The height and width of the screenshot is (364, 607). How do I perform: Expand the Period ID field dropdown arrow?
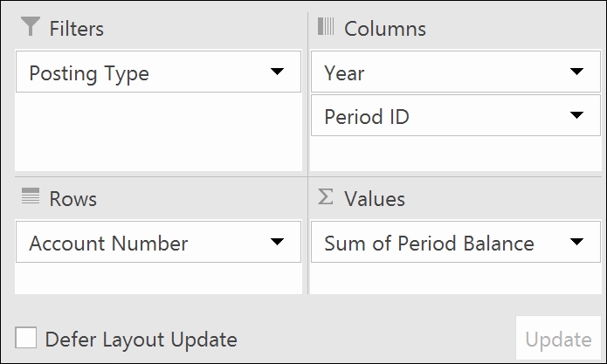click(576, 115)
